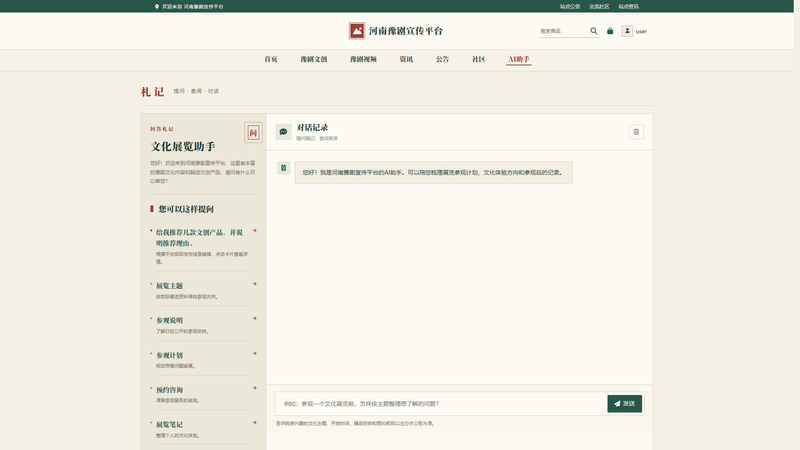Click the search magnifier icon
The width and height of the screenshot is (800, 450).
click(593, 31)
